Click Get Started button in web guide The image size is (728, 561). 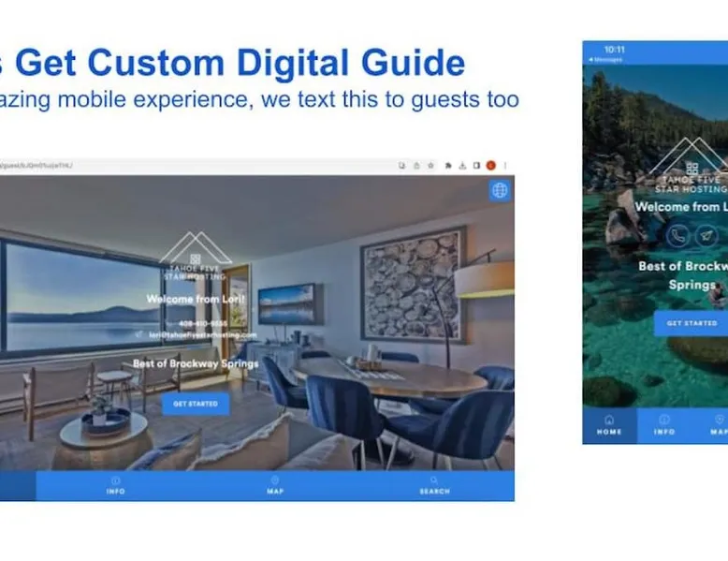coord(196,404)
